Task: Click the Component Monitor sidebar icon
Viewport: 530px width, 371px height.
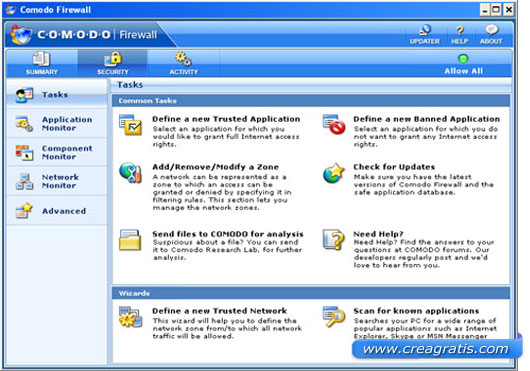Action: tap(24, 152)
